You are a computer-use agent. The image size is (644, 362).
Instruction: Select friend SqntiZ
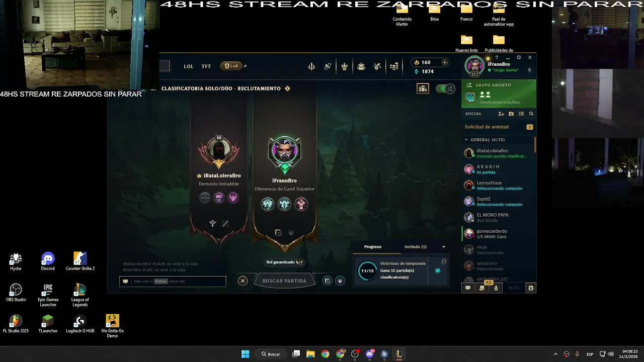499,202
